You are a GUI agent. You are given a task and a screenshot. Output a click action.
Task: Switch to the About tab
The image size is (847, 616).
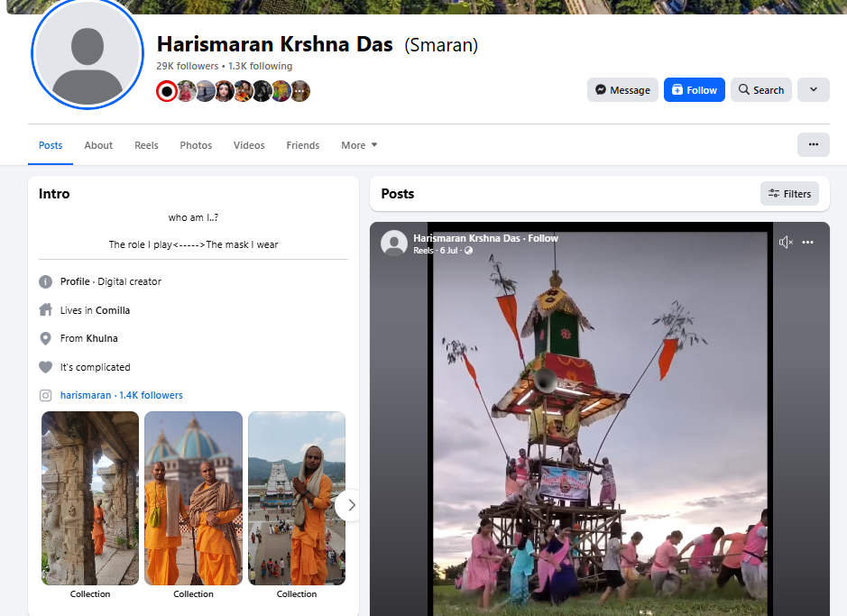click(98, 145)
